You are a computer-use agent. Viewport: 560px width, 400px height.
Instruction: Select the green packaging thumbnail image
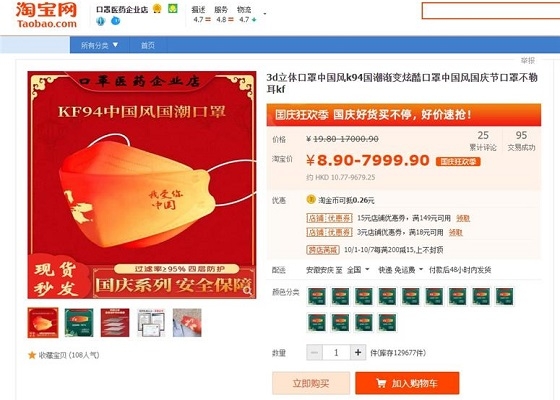pyautogui.click(x=79, y=322)
